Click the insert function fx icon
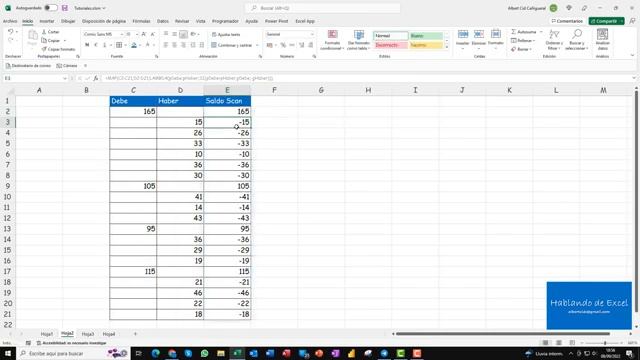This screenshot has width=640, height=360. [96, 78]
